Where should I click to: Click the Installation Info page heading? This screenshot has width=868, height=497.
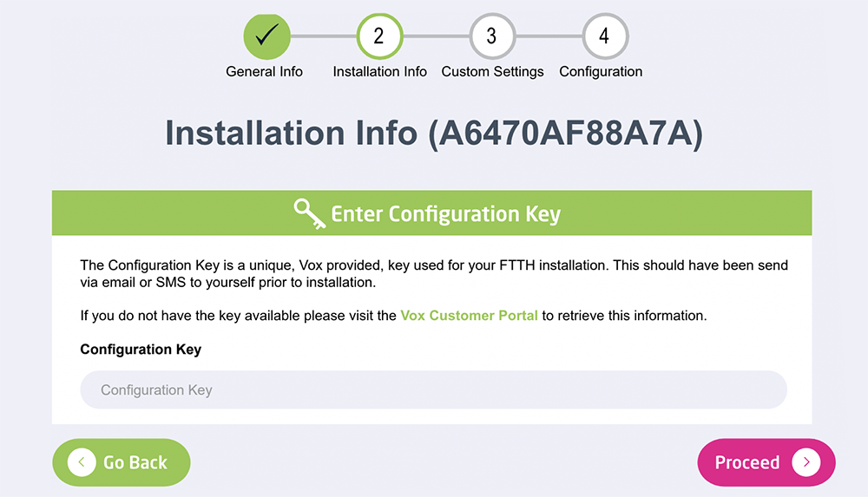433,134
